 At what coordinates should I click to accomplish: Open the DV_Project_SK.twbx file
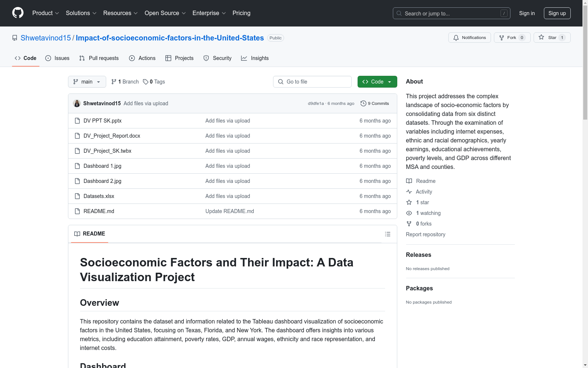[107, 151]
